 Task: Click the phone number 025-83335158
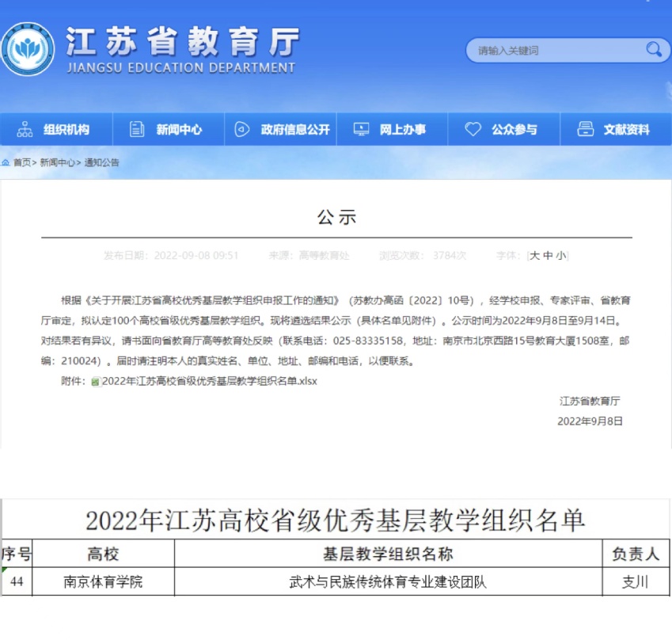(x=368, y=341)
